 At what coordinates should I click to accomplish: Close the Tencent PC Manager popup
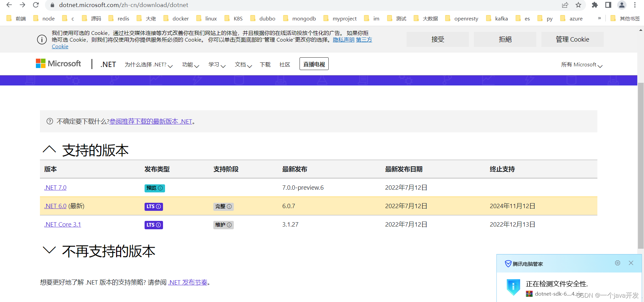tap(631, 263)
